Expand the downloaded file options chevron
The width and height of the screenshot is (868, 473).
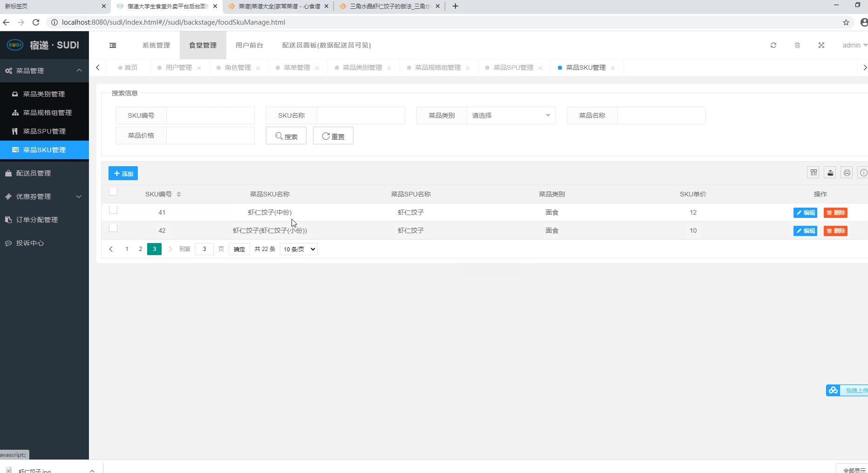tap(92, 470)
